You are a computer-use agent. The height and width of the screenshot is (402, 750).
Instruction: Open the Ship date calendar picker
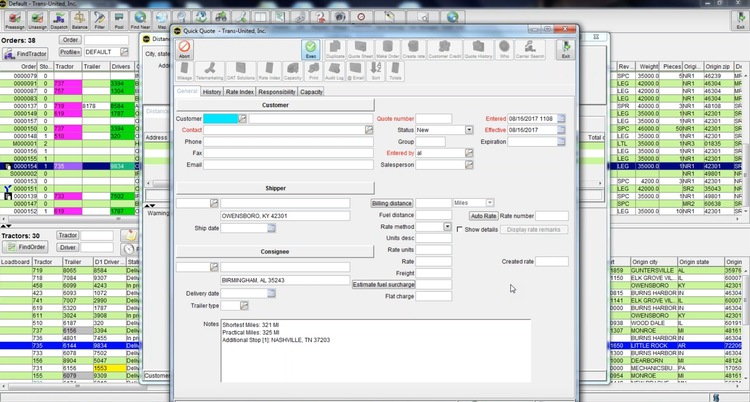271,228
